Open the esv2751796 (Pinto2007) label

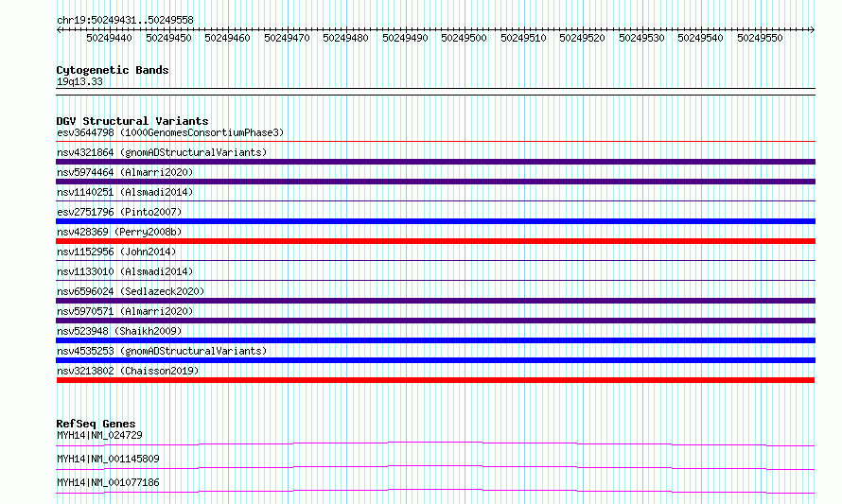click(x=119, y=212)
